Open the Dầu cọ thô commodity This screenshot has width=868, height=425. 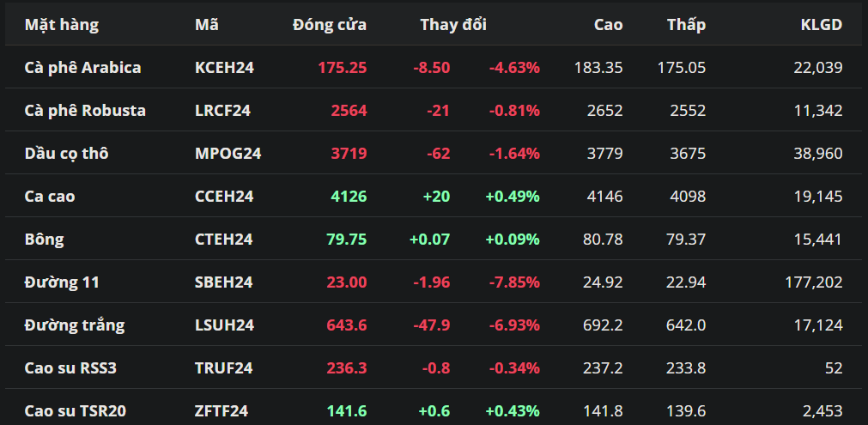[66, 153]
